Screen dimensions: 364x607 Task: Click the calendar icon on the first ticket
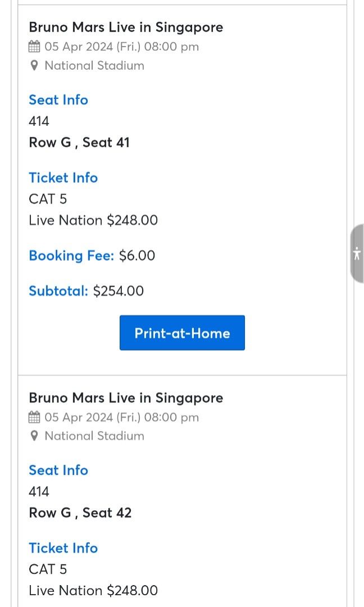pos(35,47)
